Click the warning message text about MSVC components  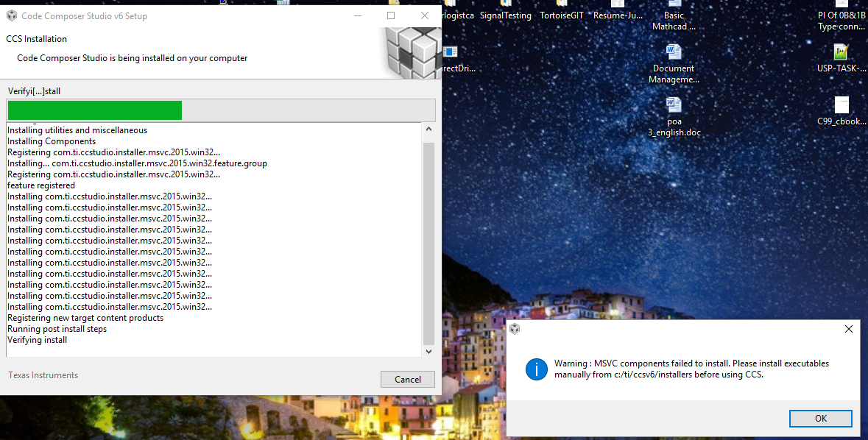point(691,369)
